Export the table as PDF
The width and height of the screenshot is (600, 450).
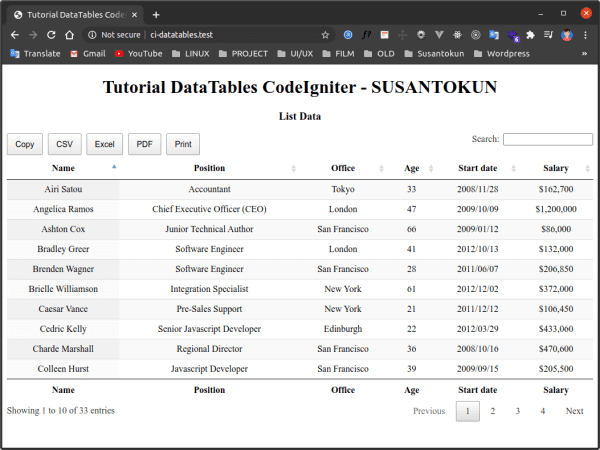[145, 144]
